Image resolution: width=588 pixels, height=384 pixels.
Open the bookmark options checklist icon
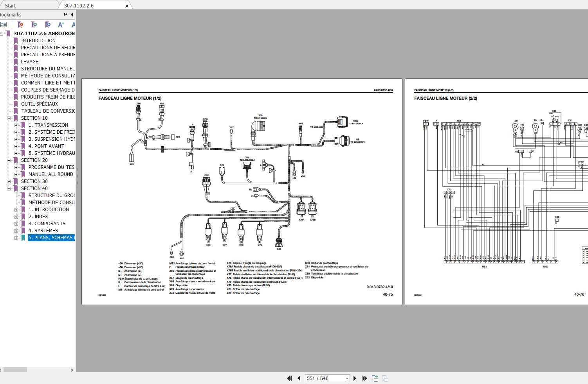pyautogui.click(x=4, y=25)
